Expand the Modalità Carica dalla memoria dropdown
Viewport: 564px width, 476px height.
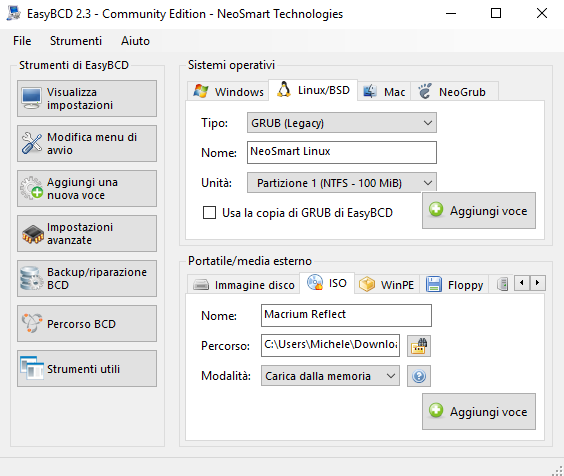coord(330,376)
